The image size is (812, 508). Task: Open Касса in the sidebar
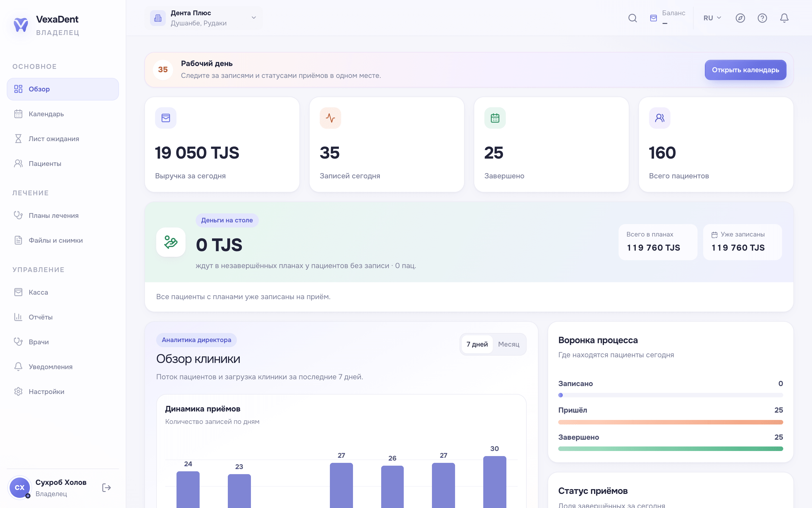click(x=63, y=292)
